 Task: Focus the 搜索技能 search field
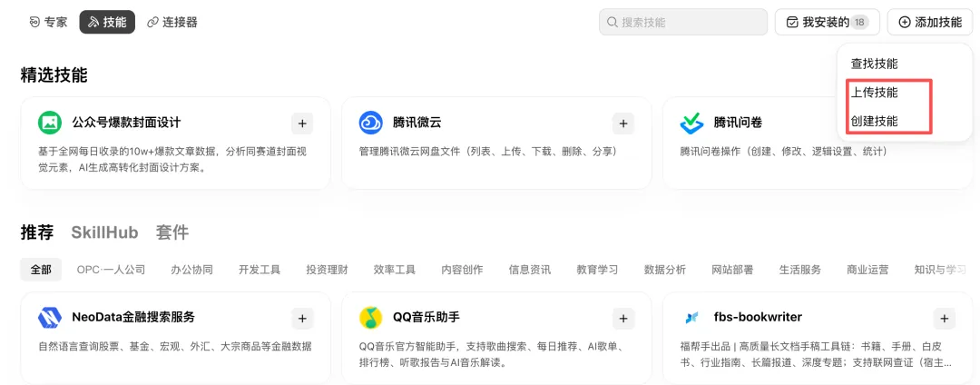tap(683, 22)
